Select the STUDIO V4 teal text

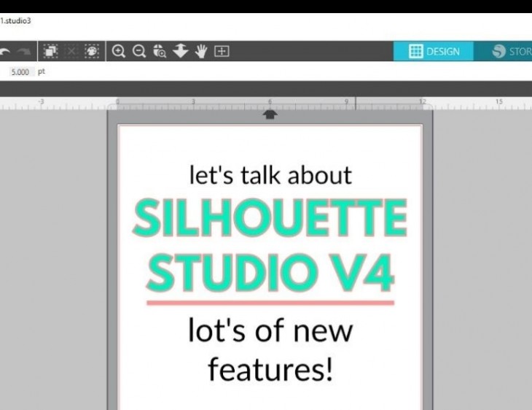point(270,273)
